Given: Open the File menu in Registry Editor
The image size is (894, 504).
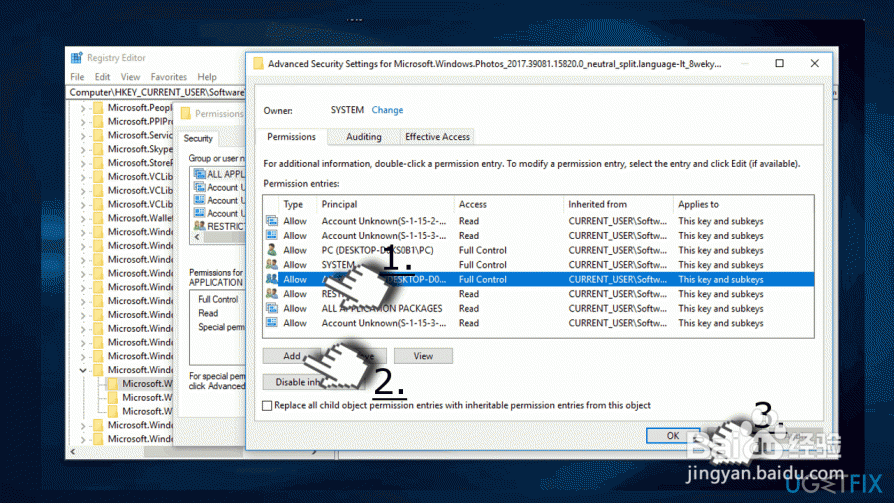Looking at the screenshot, I should click(78, 76).
